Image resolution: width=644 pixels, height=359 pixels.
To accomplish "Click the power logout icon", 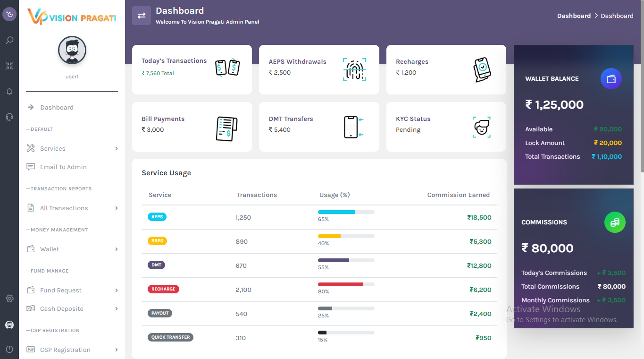I will pyautogui.click(x=9, y=349).
